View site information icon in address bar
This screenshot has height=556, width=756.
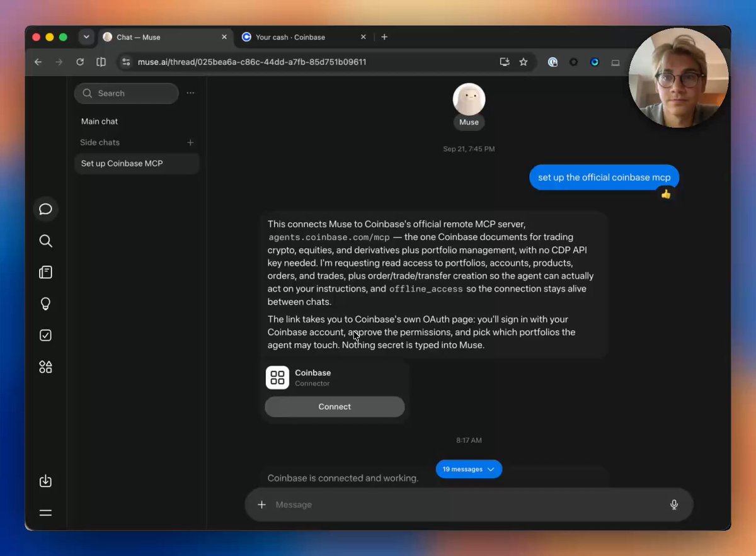(126, 62)
